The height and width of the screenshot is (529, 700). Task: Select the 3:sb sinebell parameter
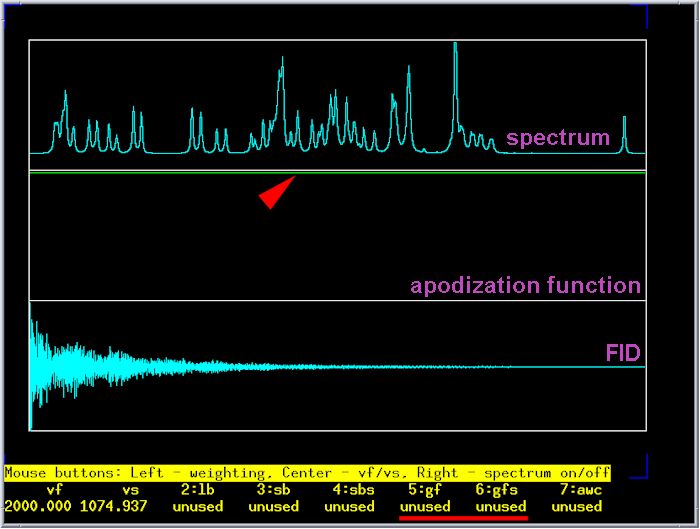click(x=274, y=490)
